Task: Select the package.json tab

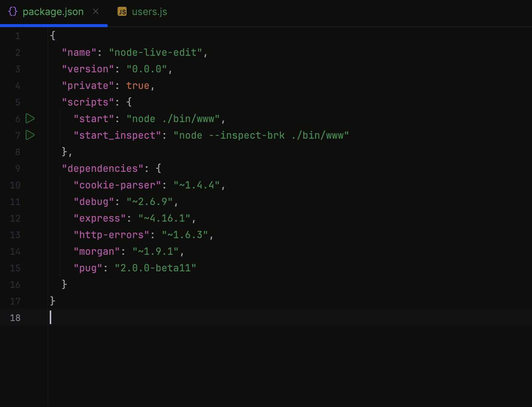Action: click(53, 12)
